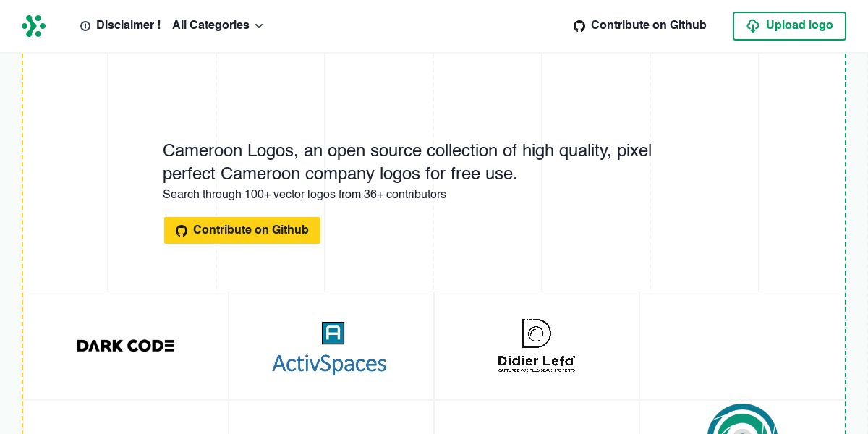The image size is (868, 434).
Task: Select the ActivSpaces logo card
Action: [331, 346]
